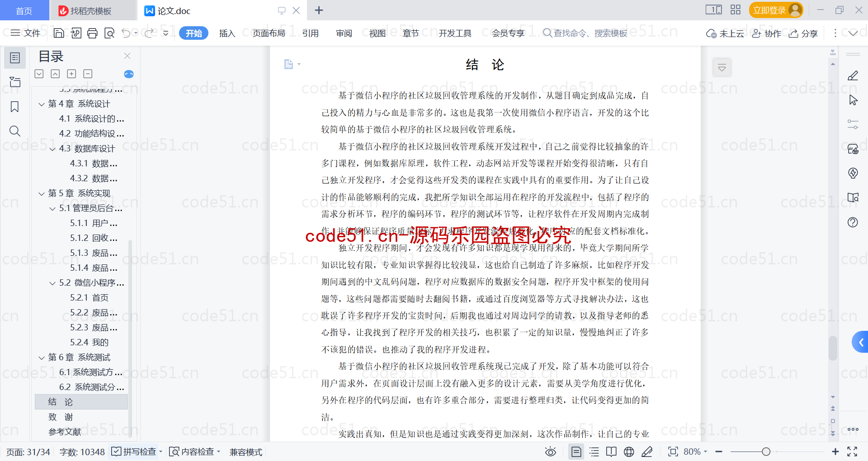Click the word count 字数: 10348

pyautogui.click(x=82, y=452)
